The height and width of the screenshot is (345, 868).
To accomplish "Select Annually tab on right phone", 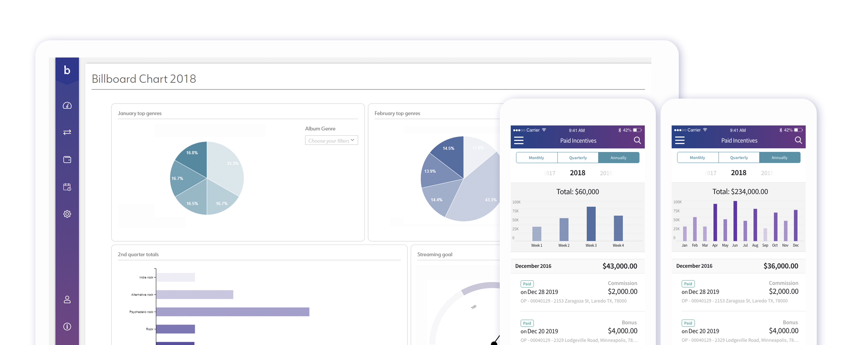I will pyautogui.click(x=780, y=157).
